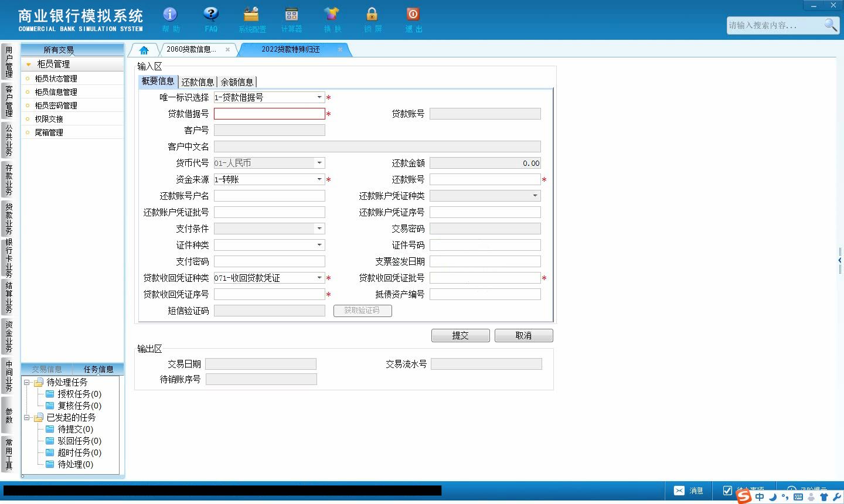
Task: Switch to the 2060贷款信息 tab
Action: (192, 50)
